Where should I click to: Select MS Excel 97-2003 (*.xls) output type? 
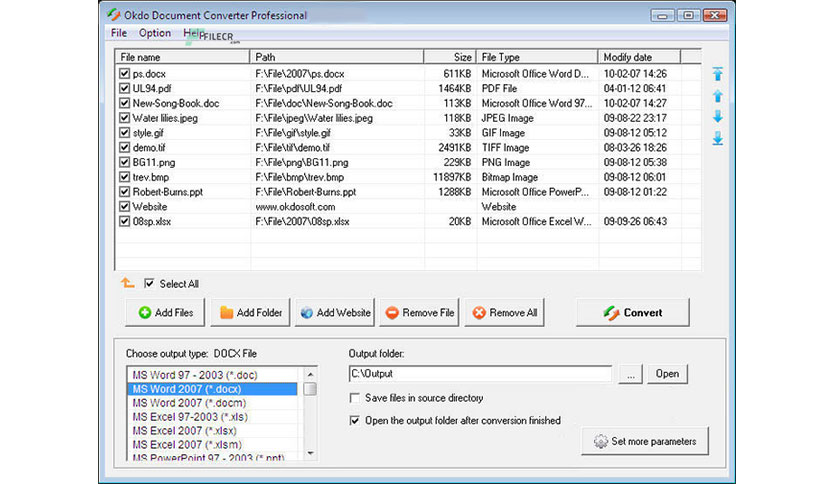point(212,417)
